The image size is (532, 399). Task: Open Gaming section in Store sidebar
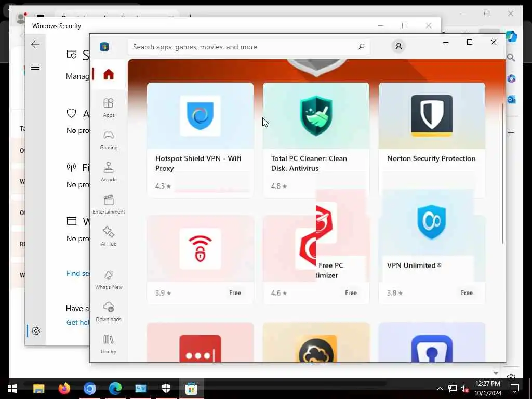pos(109,140)
